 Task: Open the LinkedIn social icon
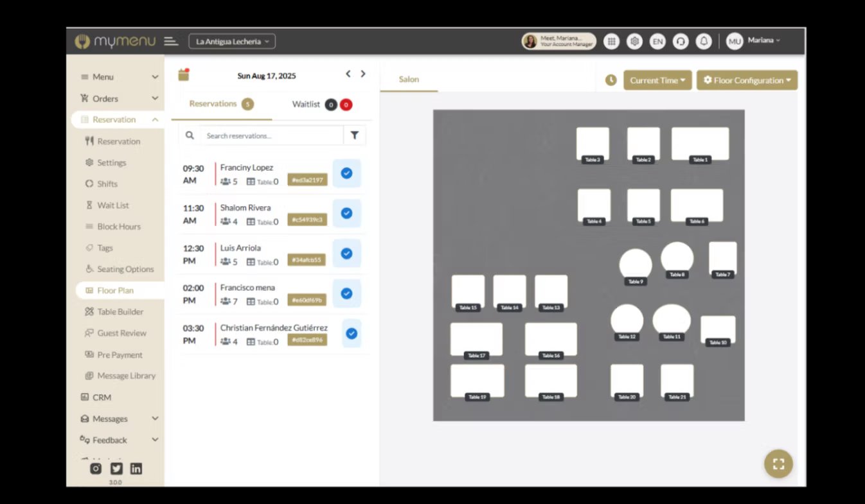136,469
